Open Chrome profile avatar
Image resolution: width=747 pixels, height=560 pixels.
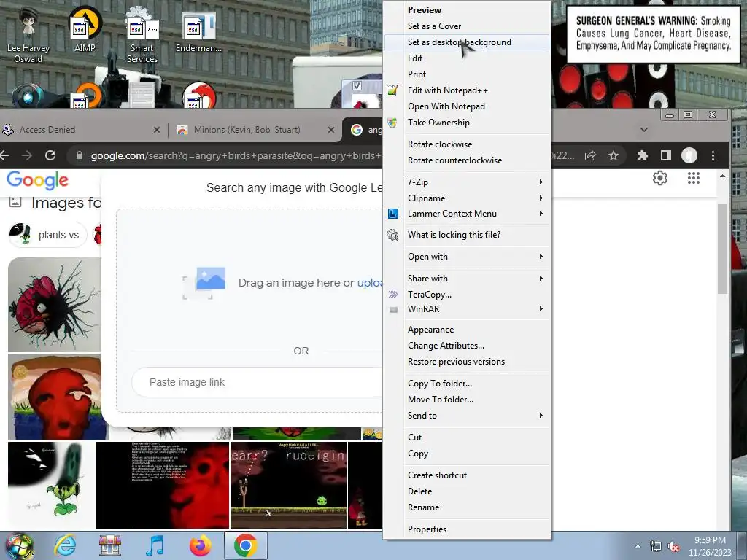(x=689, y=155)
